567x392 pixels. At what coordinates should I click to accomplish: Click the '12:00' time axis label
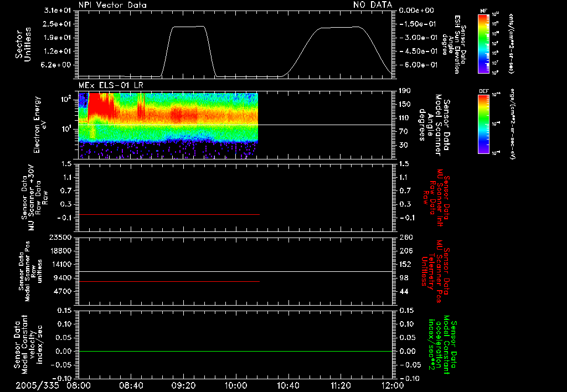393,385
